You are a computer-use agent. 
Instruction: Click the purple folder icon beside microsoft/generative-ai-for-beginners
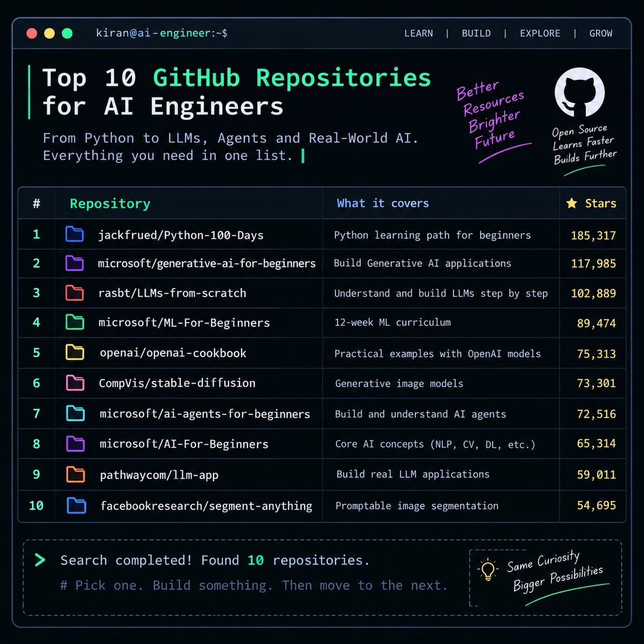(75, 263)
